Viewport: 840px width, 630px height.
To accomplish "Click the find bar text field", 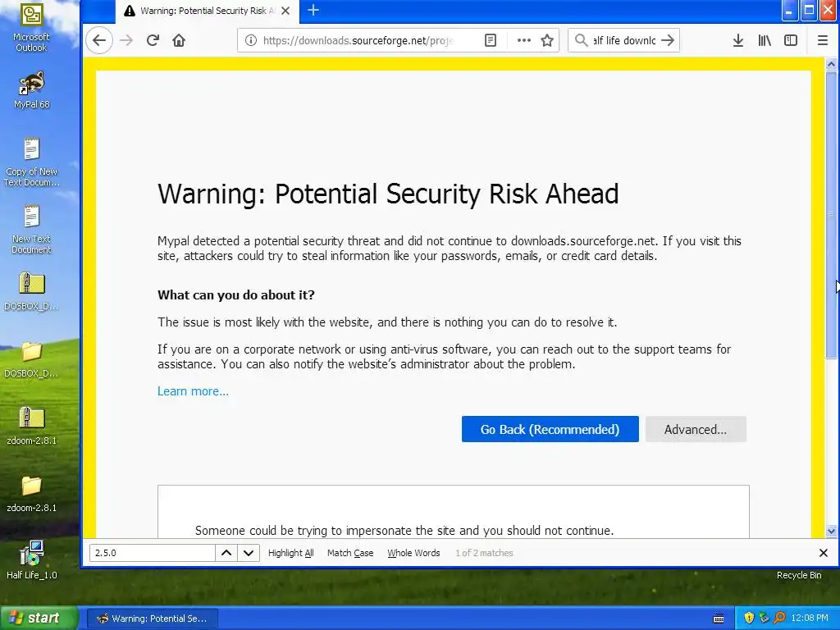I will pyautogui.click(x=152, y=553).
